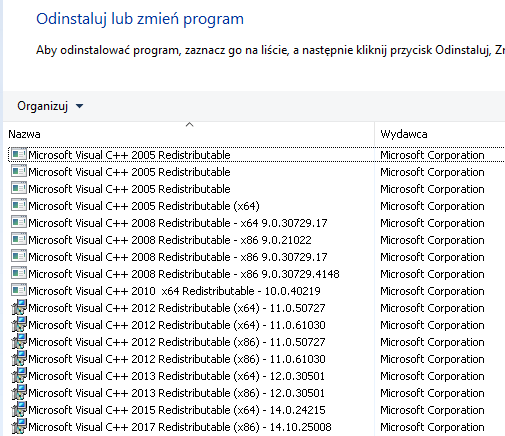
Task: Click Microsoft Corporation publisher for 2010 x64 row
Action: pyautogui.click(x=432, y=291)
